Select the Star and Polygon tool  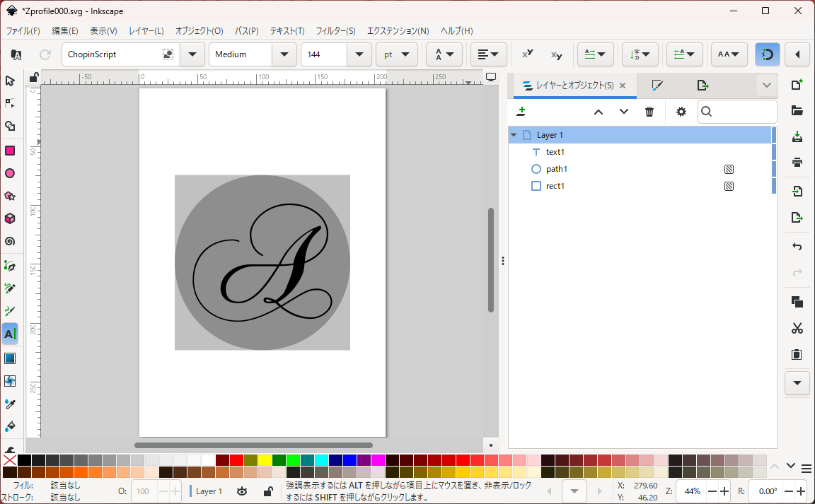click(10, 196)
